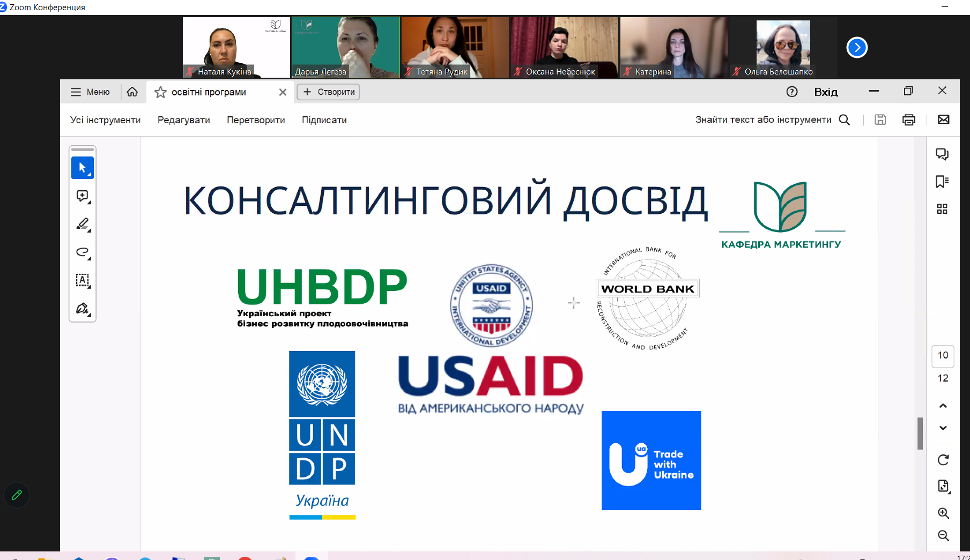Image resolution: width=970 pixels, height=560 pixels.
Task: Save the document with floppy icon
Action: (x=880, y=120)
